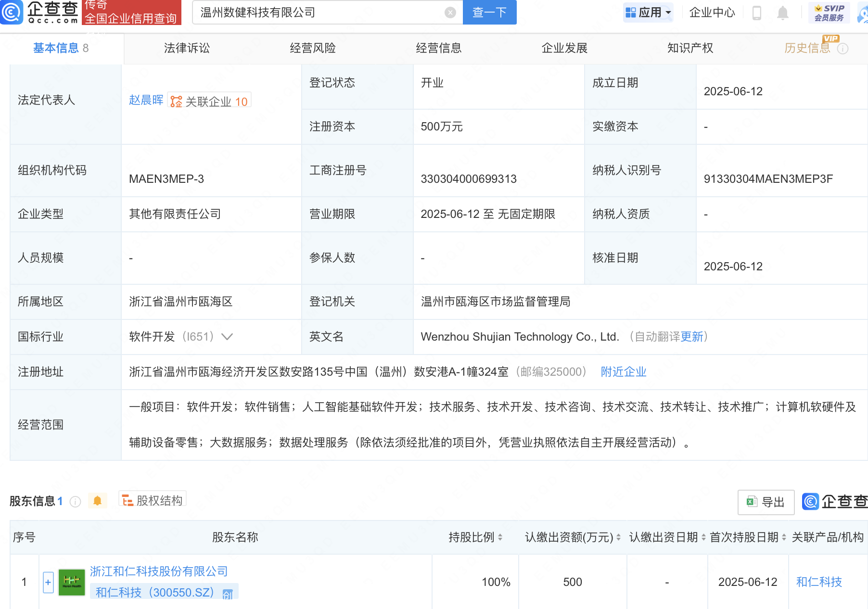Viewport: 868px width, 609px height.
Task: Click the Qcc.com logo icon
Action: [12, 12]
